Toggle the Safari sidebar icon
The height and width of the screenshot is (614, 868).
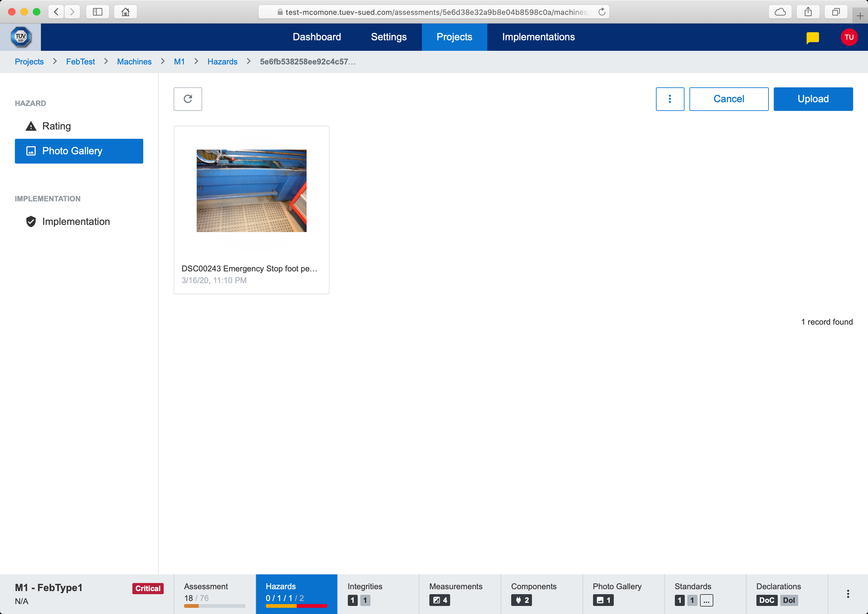coord(98,12)
